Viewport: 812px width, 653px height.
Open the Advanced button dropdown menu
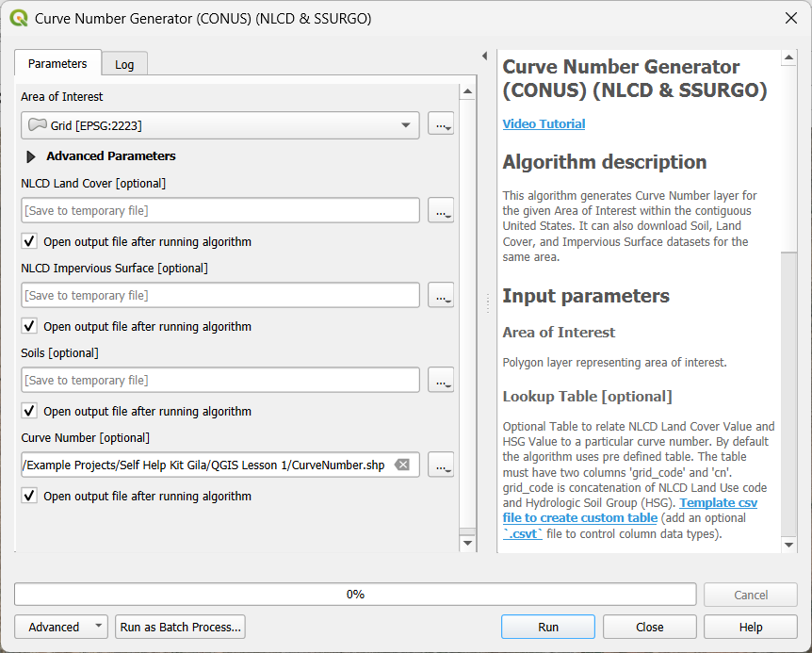(x=61, y=627)
